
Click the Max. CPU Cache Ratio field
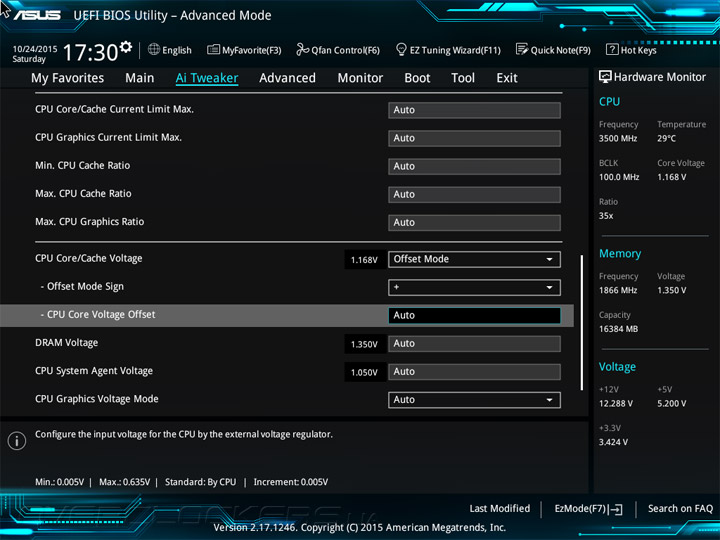[x=474, y=194]
